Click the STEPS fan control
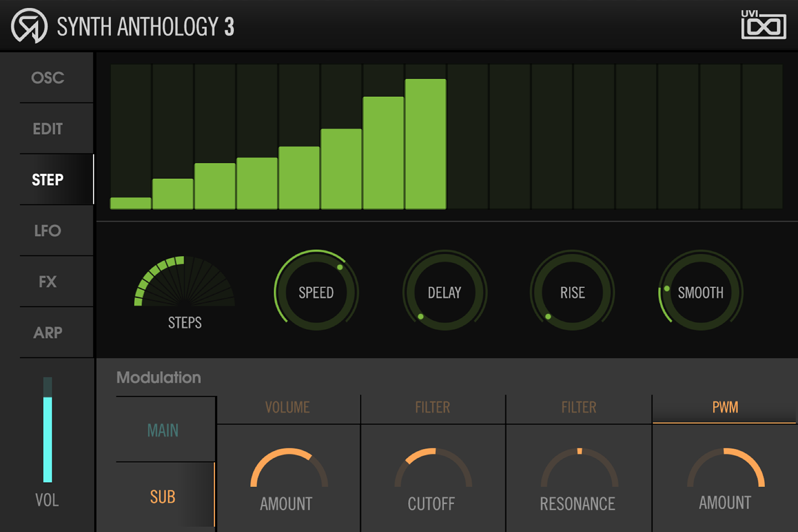 185,288
